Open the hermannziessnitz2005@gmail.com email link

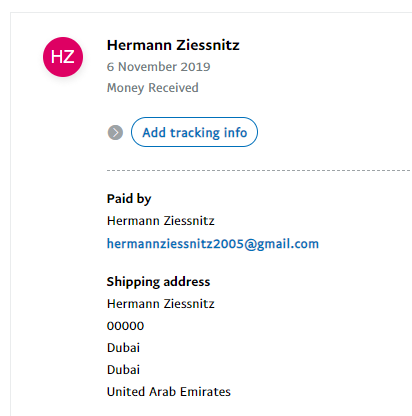[213, 244]
